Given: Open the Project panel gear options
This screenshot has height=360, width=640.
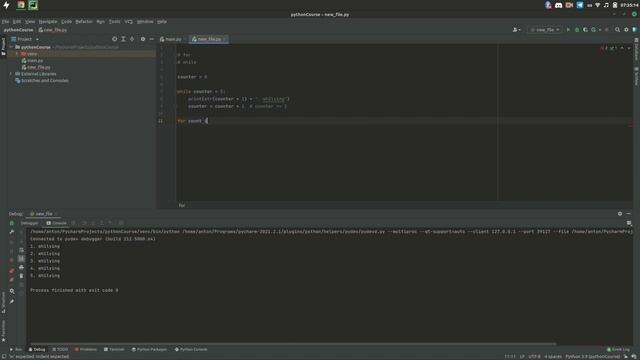Looking at the screenshot, I should (143, 39).
